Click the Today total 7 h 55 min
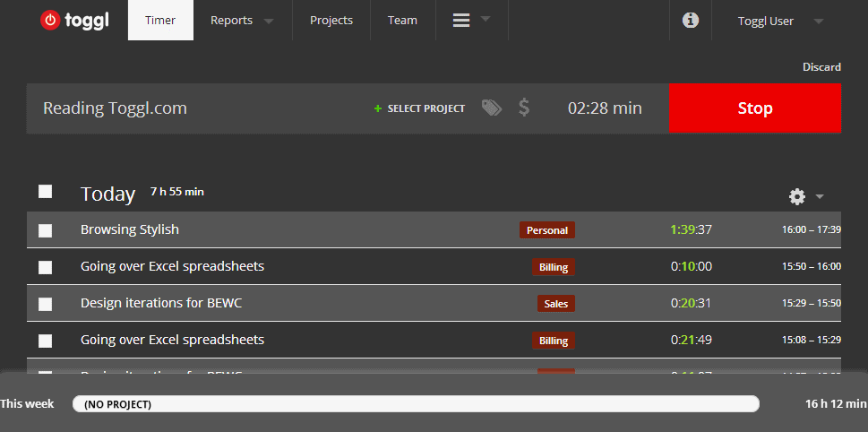This screenshot has height=432, width=868. [x=177, y=192]
